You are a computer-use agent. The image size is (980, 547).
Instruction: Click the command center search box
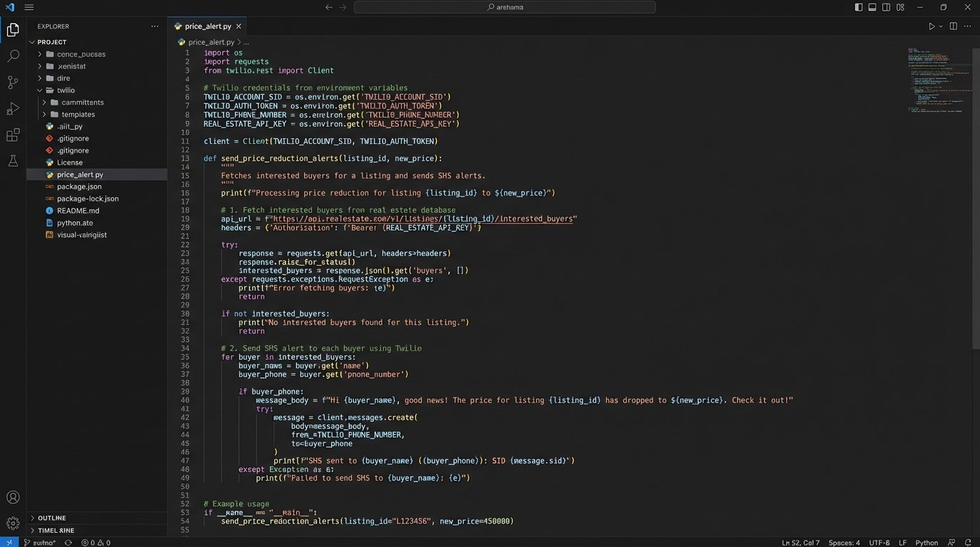pyautogui.click(x=504, y=7)
